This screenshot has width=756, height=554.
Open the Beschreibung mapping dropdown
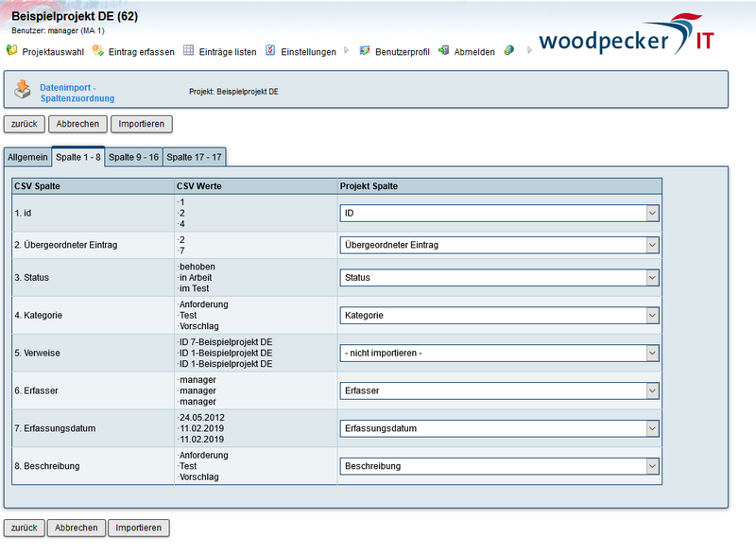(x=652, y=466)
